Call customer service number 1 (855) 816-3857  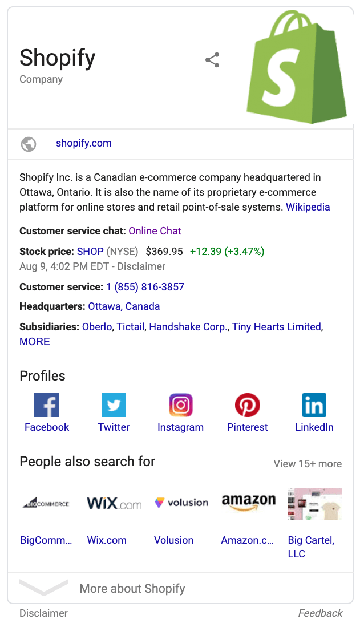point(145,287)
